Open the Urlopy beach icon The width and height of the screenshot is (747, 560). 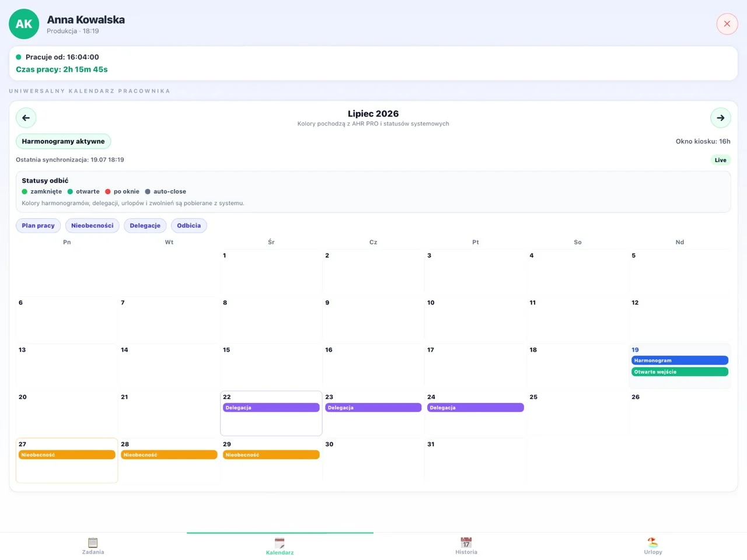[x=653, y=542]
